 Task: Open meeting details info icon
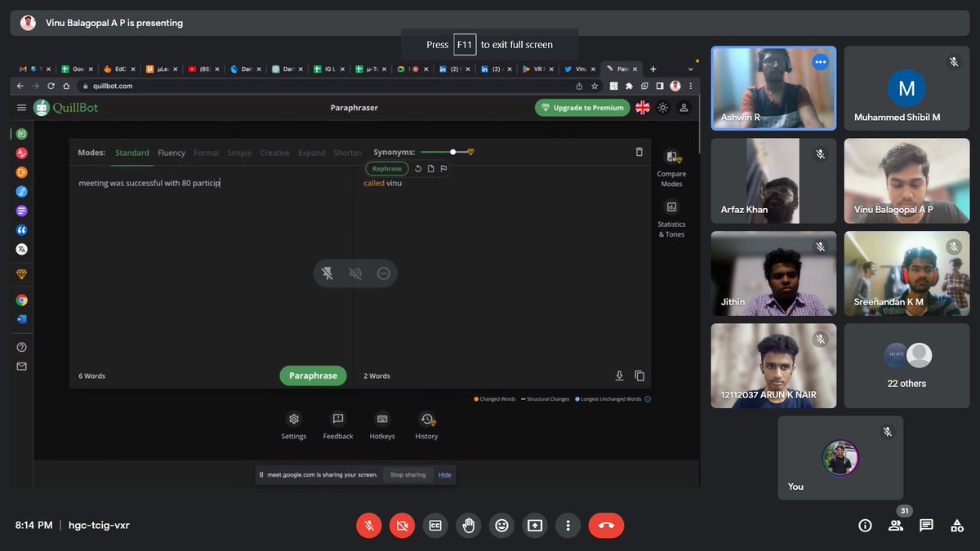(x=865, y=526)
